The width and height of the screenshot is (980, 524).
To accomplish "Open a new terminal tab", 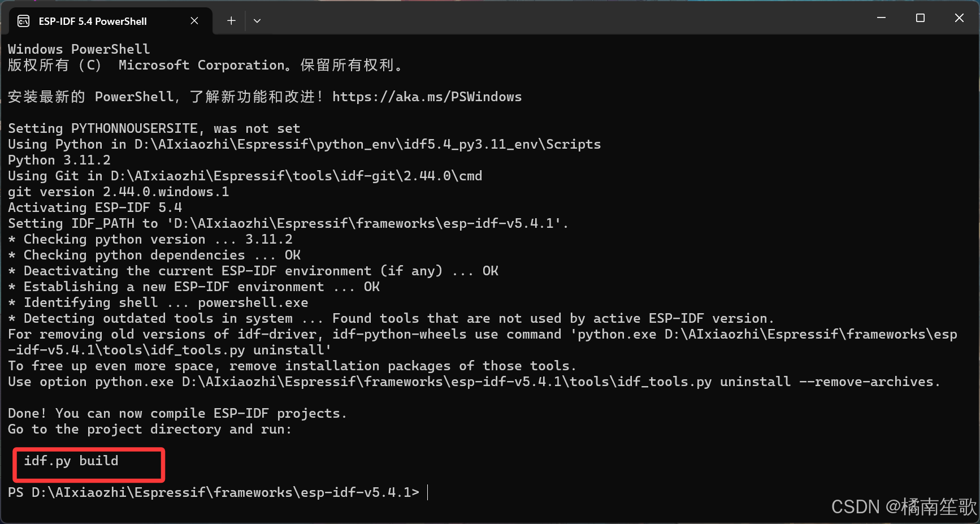I will [x=231, y=21].
